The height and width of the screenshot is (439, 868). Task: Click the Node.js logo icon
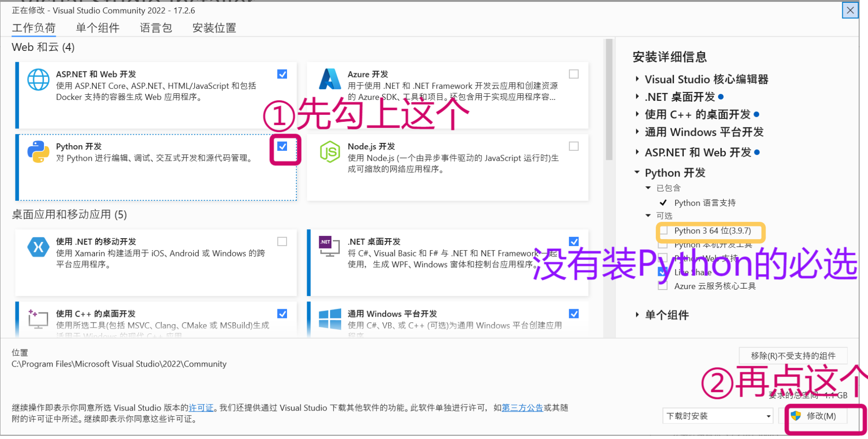pyautogui.click(x=330, y=152)
